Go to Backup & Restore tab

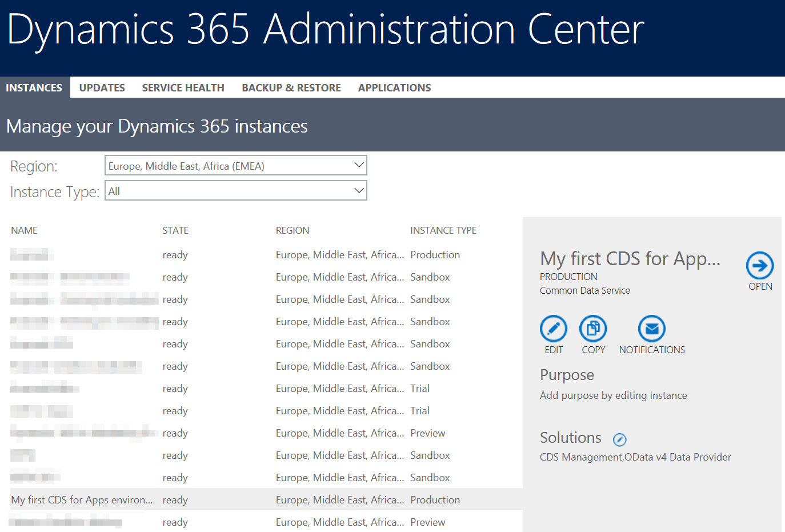(x=291, y=87)
